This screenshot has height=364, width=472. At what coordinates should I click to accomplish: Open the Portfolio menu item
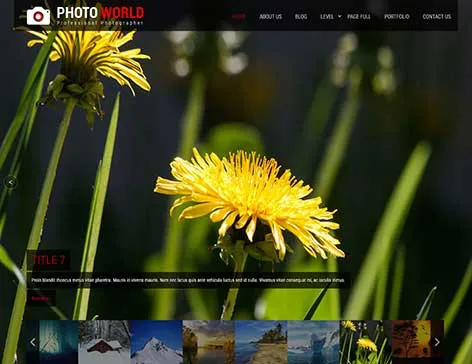point(396,16)
